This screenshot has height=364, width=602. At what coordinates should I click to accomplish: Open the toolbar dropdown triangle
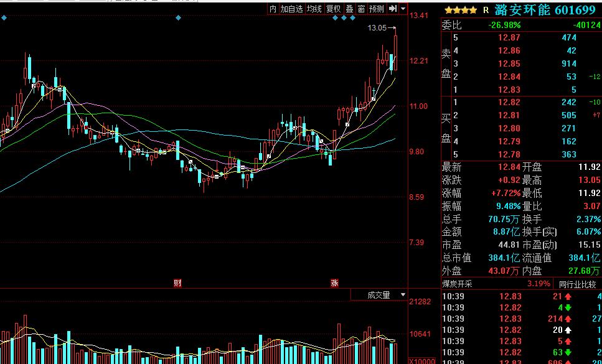click(x=403, y=9)
